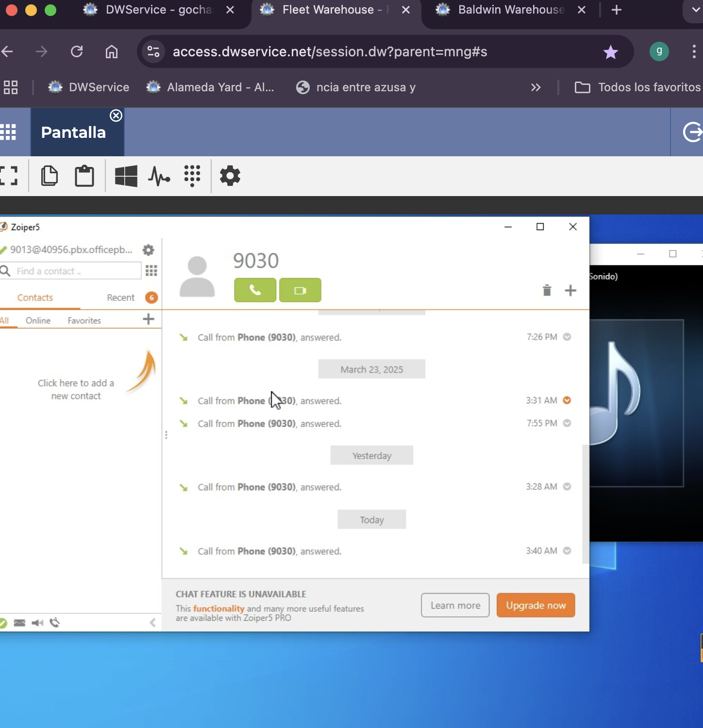703x728 pixels.
Task: Click the Zoiper call history scrollbar
Action: pyautogui.click(x=586, y=504)
